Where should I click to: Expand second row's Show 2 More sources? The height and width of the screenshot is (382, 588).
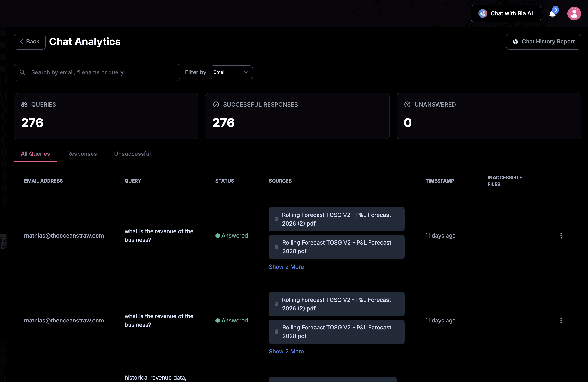click(x=286, y=351)
